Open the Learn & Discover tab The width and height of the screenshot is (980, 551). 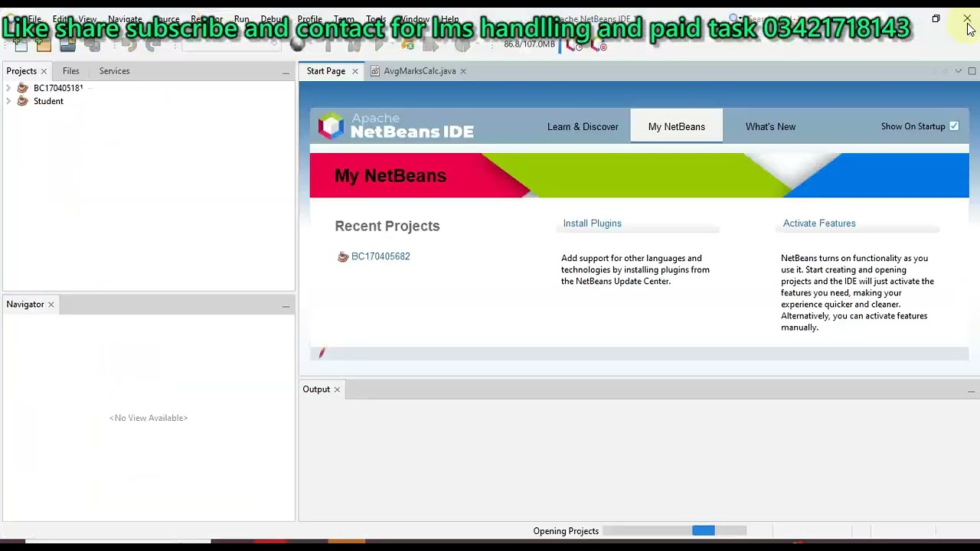(583, 127)
